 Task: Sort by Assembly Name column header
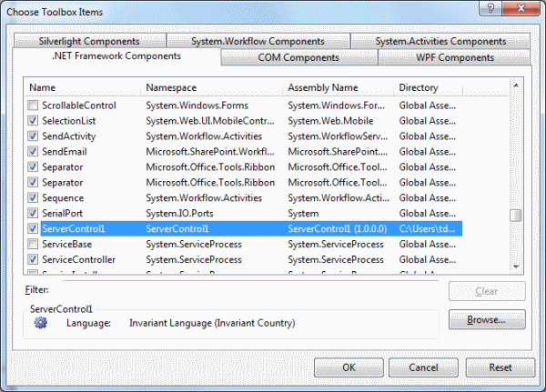[x=339, y=87]
